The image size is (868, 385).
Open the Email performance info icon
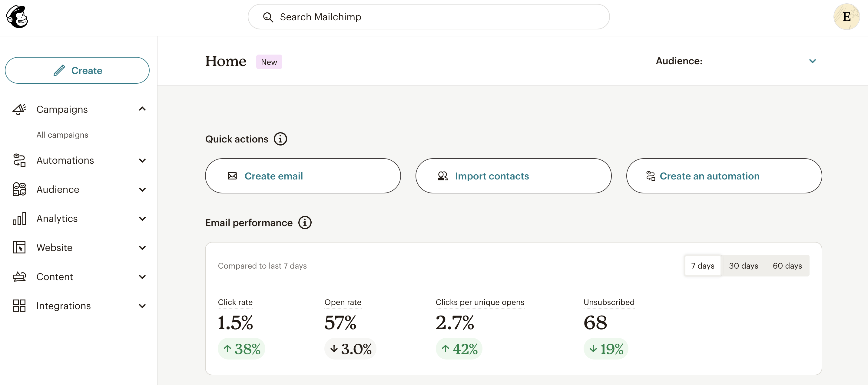coord(305,223)
